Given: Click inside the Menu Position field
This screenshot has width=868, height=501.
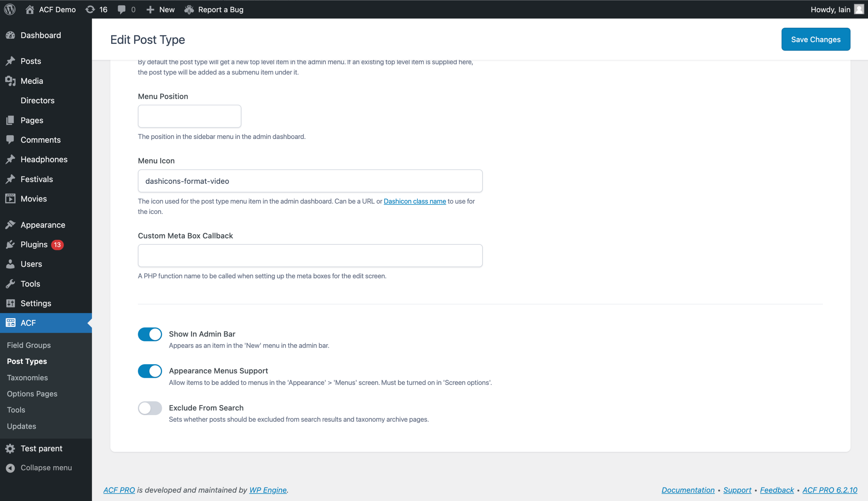Looking at the screenshot, I should (189, 116).
